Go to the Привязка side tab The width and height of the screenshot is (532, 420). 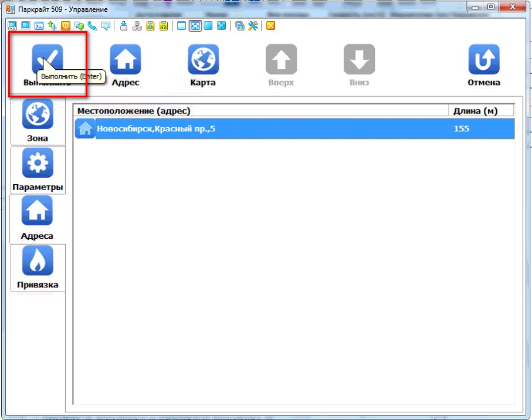(38, 267)
